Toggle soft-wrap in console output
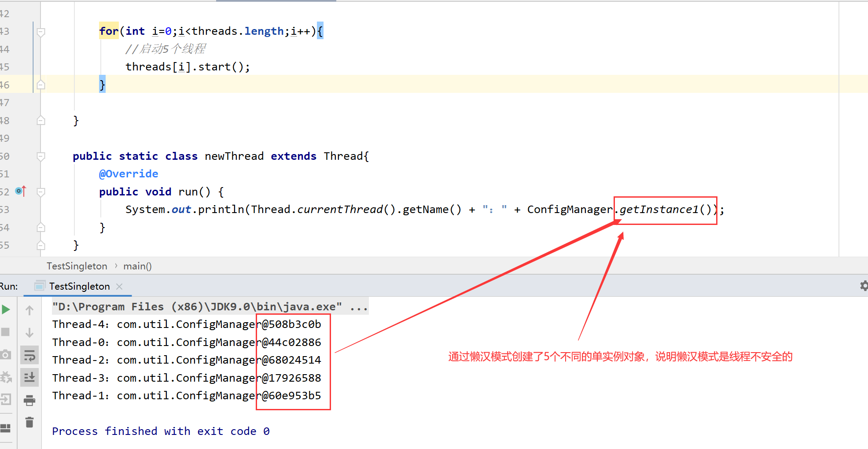Viewport: 868px width, 449px height. tap(29, 355)
